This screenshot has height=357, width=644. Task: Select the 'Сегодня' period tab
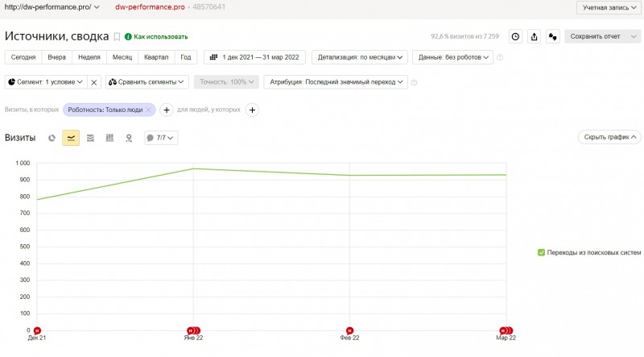(23, 57)
